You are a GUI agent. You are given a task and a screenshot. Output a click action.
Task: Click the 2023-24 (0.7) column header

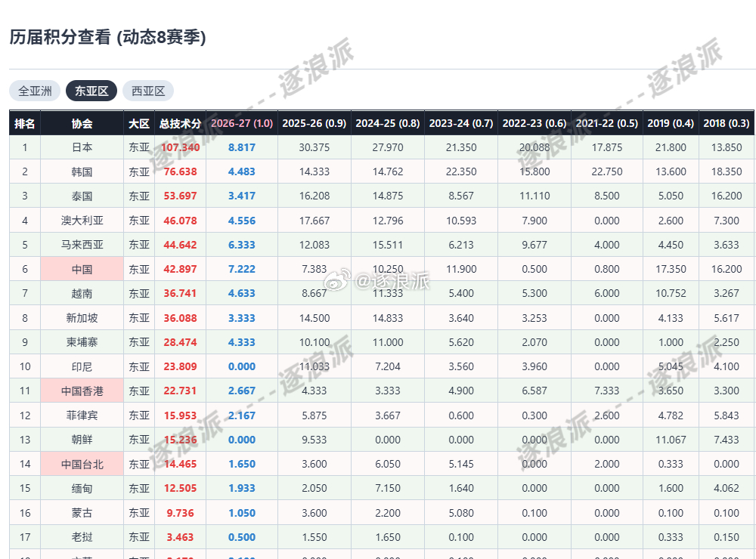(461, 123)
